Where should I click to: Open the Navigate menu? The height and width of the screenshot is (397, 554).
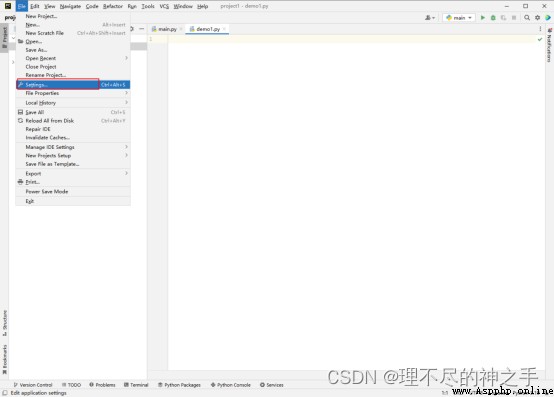(70, 6)
